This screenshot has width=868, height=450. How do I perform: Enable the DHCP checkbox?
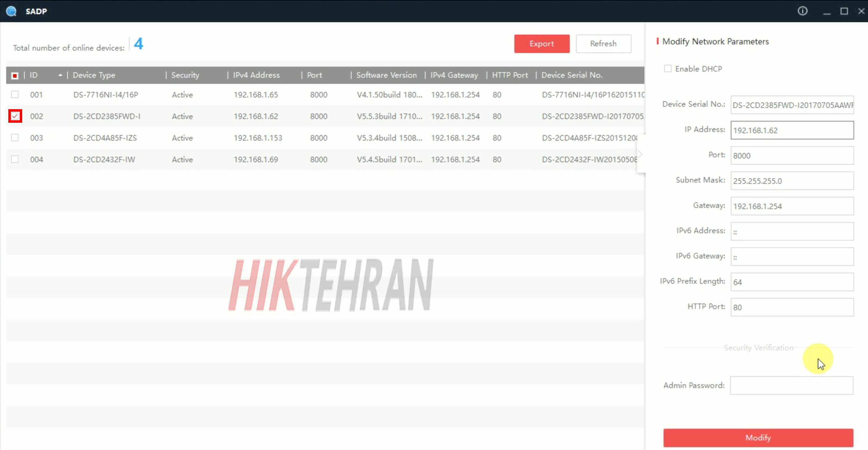tap(668, 68)
